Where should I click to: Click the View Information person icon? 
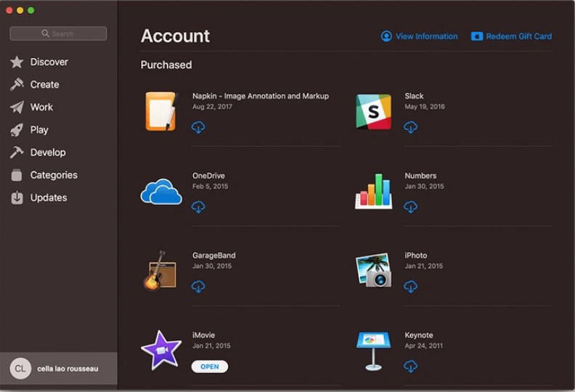pyautogui.click(x=386, y=36)
